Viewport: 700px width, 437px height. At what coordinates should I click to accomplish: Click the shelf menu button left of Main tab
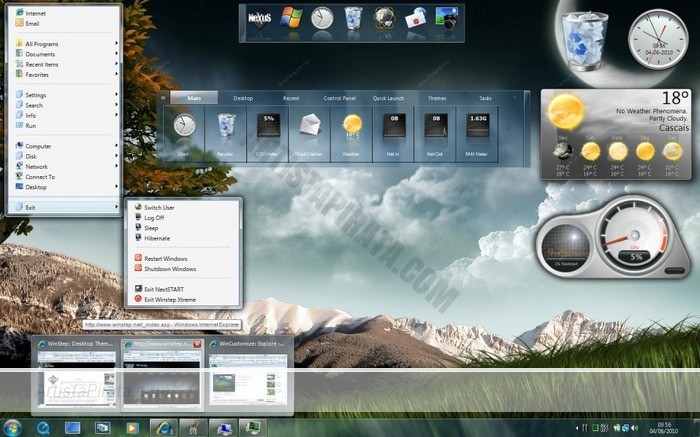[x=163, y=98]
